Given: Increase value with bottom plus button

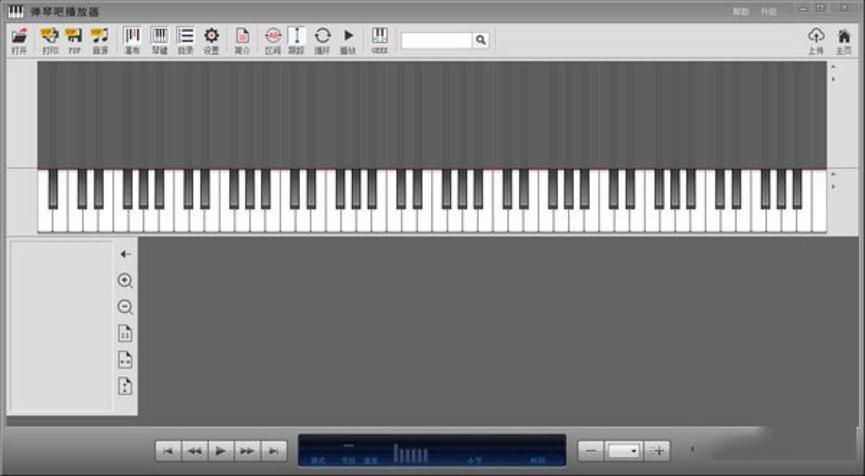Looking at the screenshot, I should (x=658, y=451).
